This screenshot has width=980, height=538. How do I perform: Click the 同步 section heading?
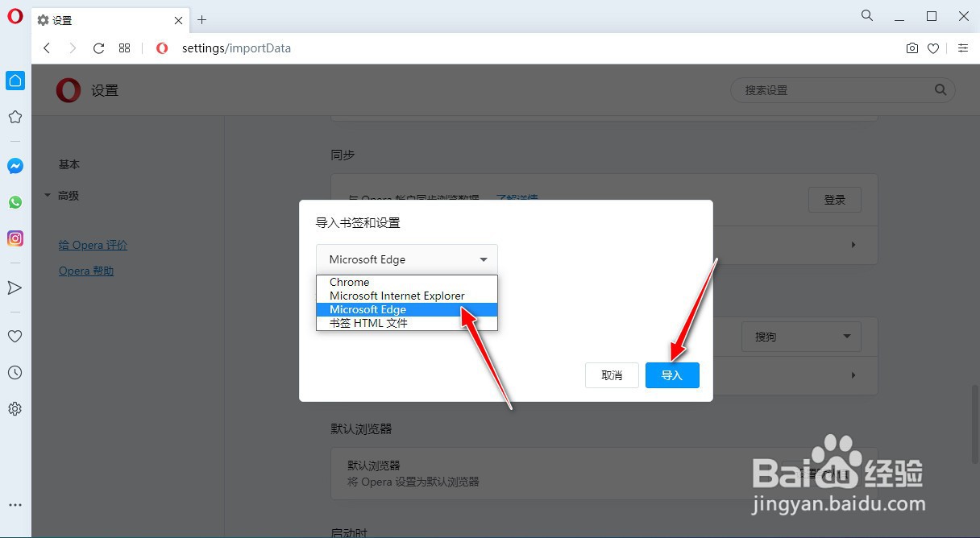click(343, 155)
